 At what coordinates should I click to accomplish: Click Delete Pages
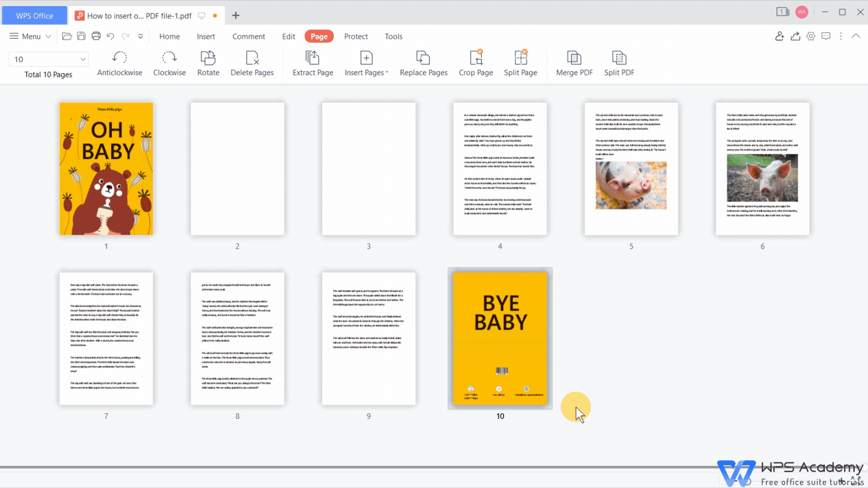click(252, 64)
